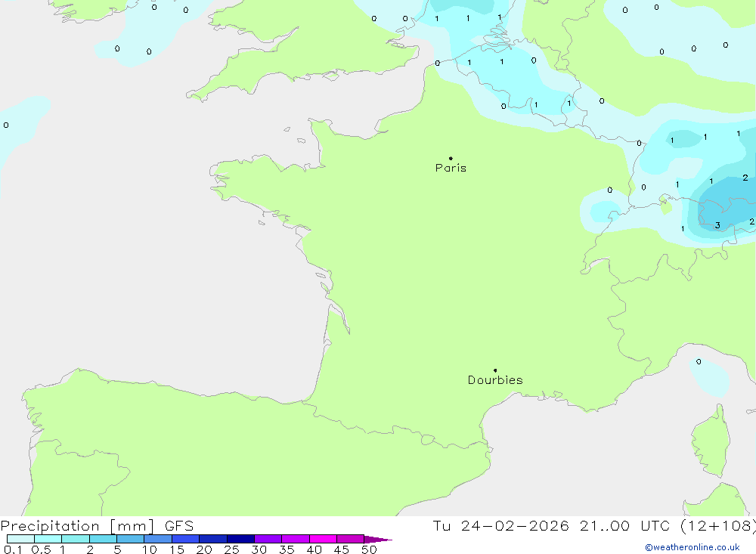The image size is (756, 554).
Task: Select the Paris city marker dot
Action: point(451,158)
